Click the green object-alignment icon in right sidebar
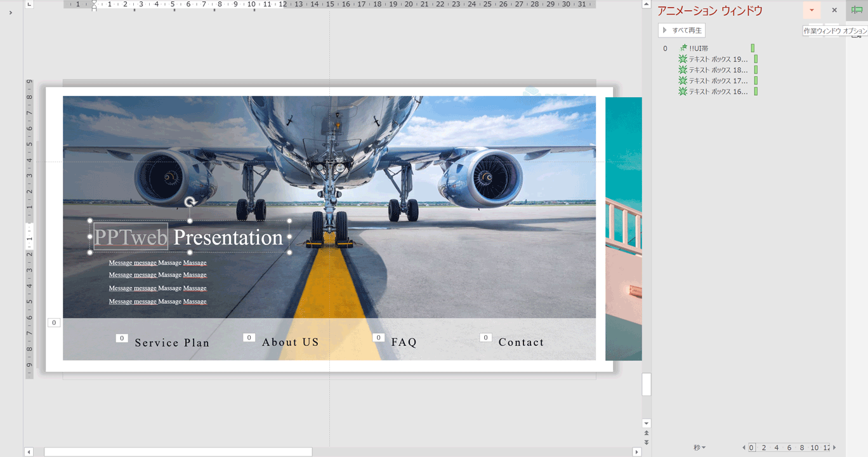Image resolution: width=868 pixels, height=457 pixels. point(857,10)
